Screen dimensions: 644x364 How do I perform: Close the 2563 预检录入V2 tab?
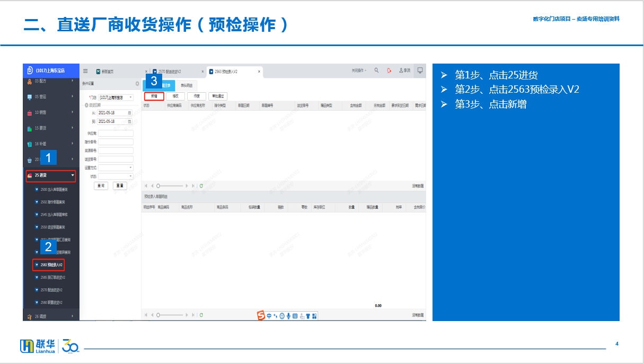coord(259,71)
